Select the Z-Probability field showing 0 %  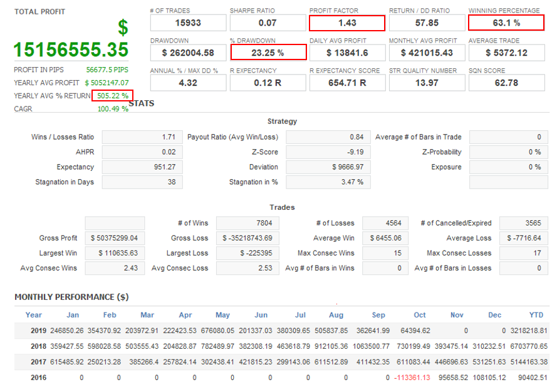508,152
